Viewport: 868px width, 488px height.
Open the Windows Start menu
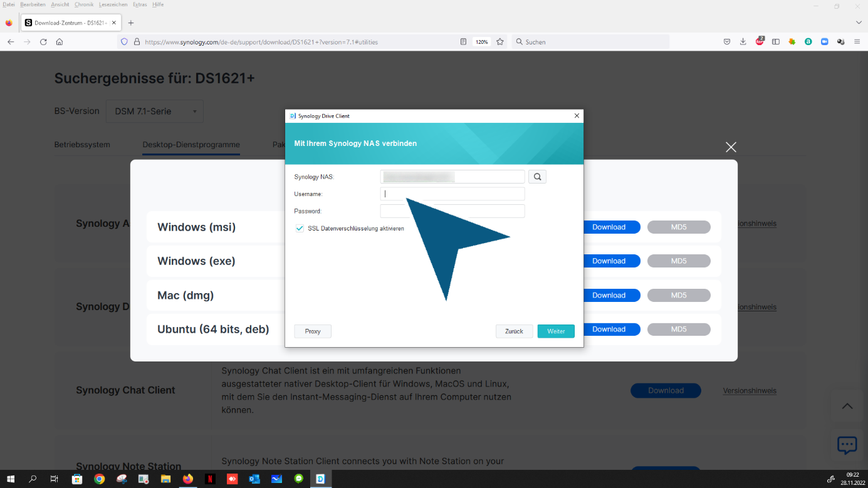[x=11, y=479]
